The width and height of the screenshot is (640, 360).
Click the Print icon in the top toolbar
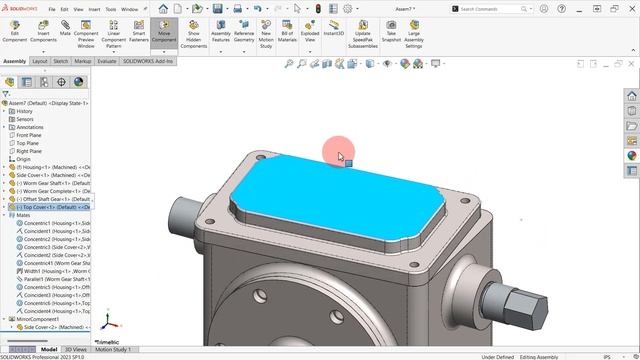pos(238,9)
